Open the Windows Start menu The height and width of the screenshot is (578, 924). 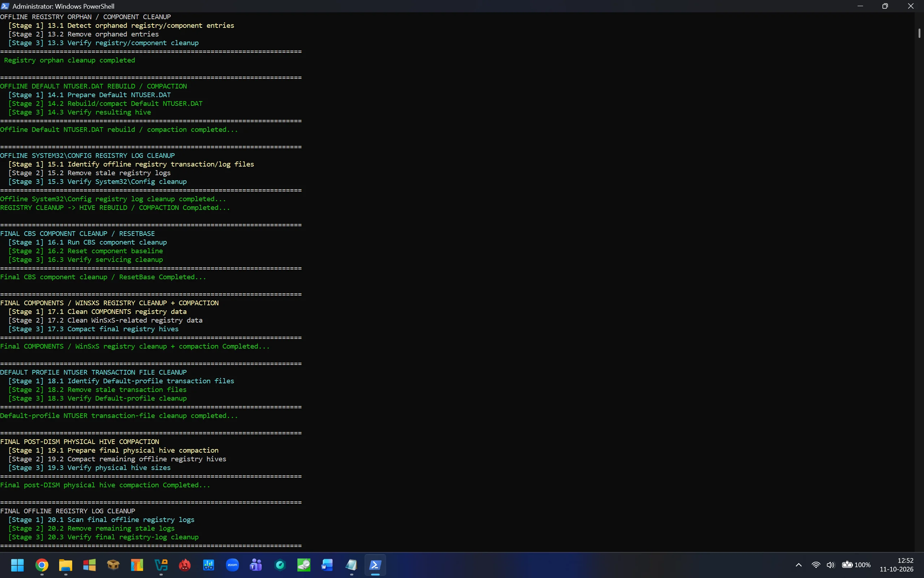coord(18,565)
